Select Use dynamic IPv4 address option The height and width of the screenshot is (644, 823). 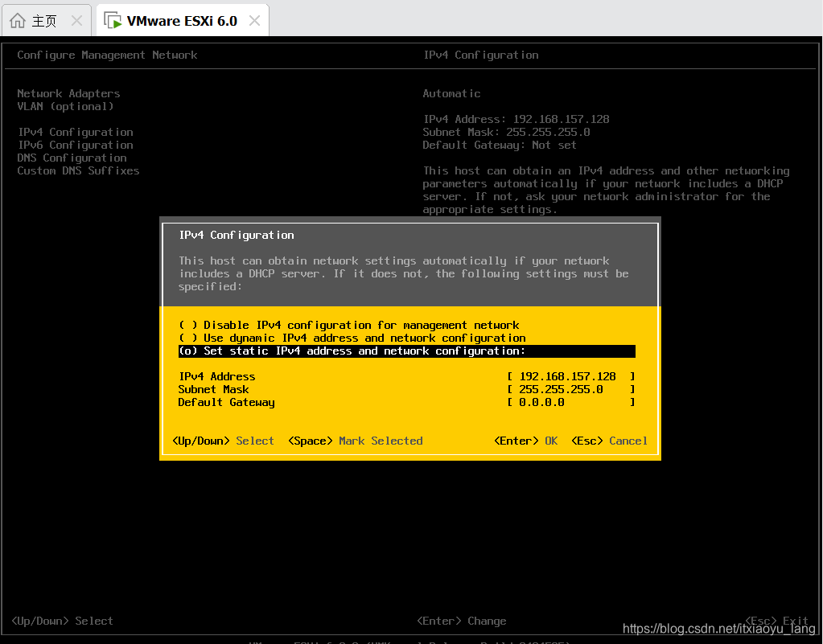tap(352, 338)
